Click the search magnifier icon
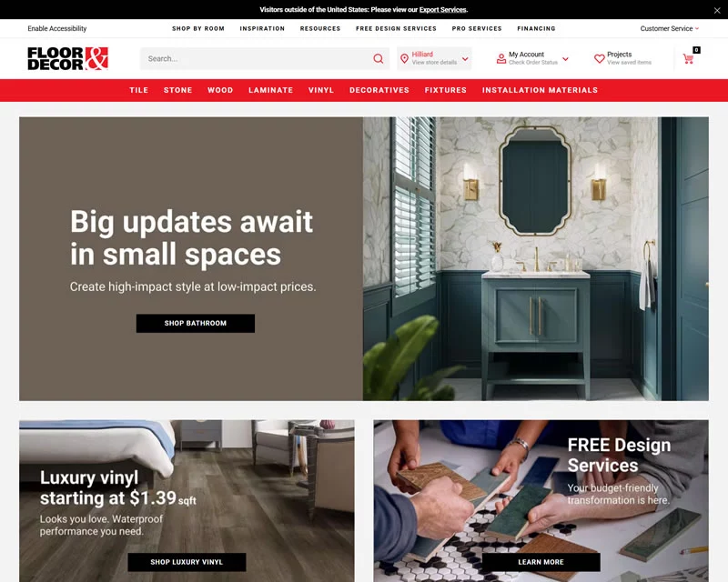The width and height of the screenshot is (728, 582). click(x=379, y=59)
